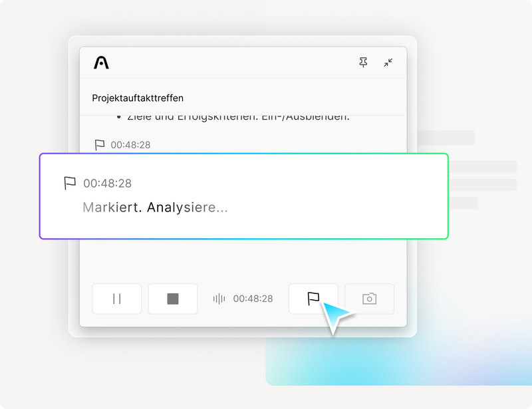This screenshot has width=532, height=409.
Task: Click the first gray placeholder bar at right
Action: point(446,138)
